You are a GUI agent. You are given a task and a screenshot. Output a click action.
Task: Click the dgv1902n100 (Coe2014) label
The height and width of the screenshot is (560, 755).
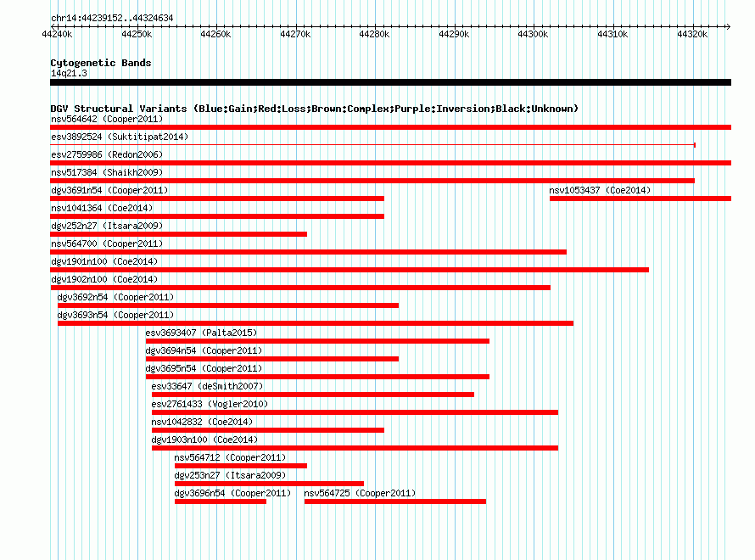pyautogui.click(x=104, y=279)
